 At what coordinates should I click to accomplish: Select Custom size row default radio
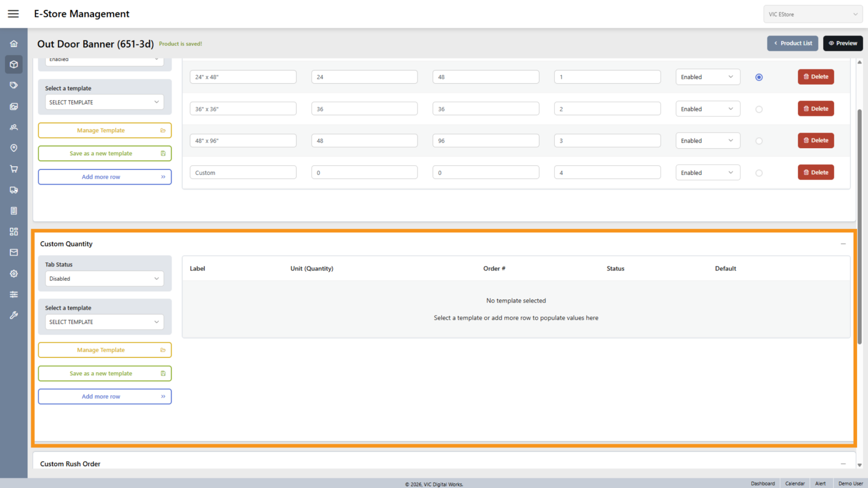[x=758, y=173]
